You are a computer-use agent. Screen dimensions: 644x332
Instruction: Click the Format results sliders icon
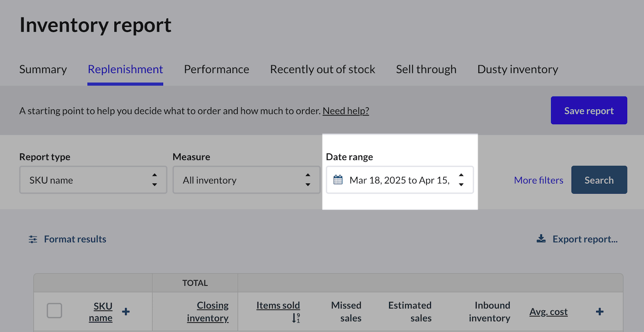(33, 239)
